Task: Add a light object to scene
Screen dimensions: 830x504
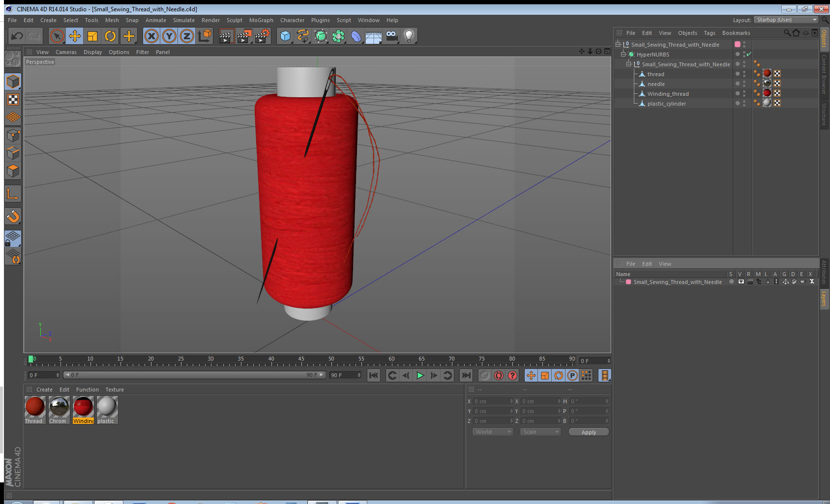Action: click(409, 36)
